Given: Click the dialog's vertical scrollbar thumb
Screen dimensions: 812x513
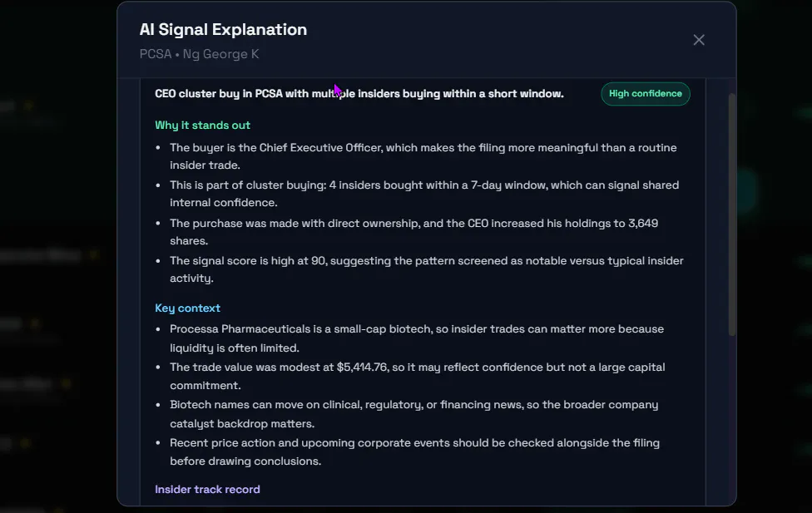Looking at the screenshot, I should 732,215.
